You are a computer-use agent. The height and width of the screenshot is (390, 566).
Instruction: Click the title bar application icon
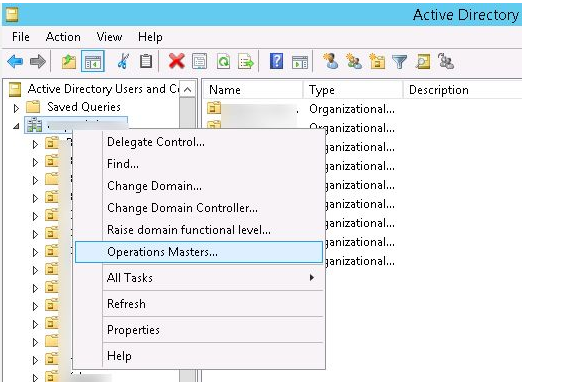pyautogui.click(x=12, y=15)
